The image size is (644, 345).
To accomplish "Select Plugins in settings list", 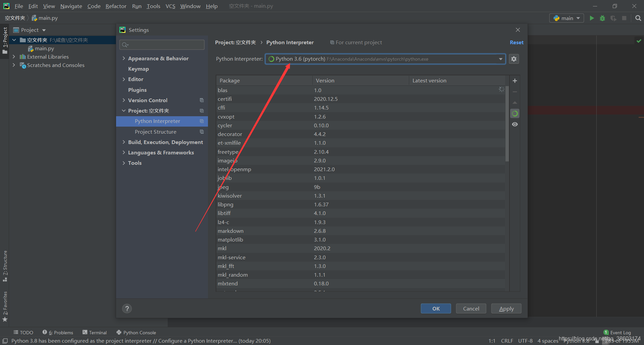I will pos(137,90).
